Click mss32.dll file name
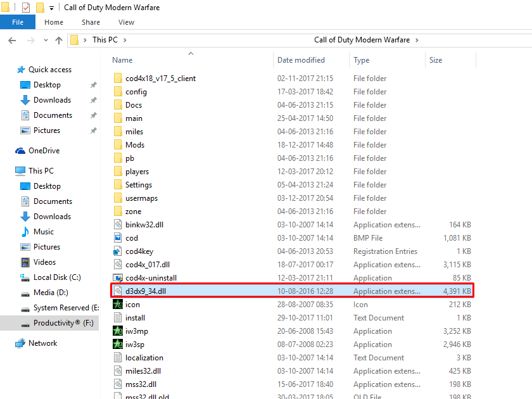This screenshot has height=399, width=532. click(141, 384)
